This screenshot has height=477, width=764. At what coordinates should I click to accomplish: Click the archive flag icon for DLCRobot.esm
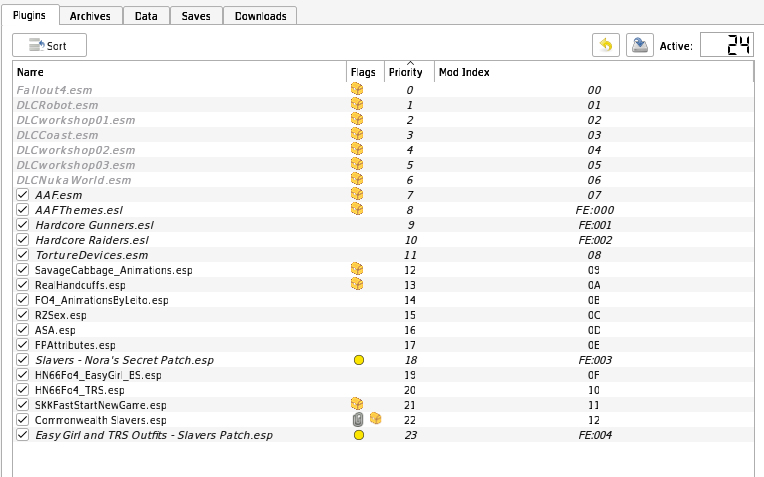357,104
